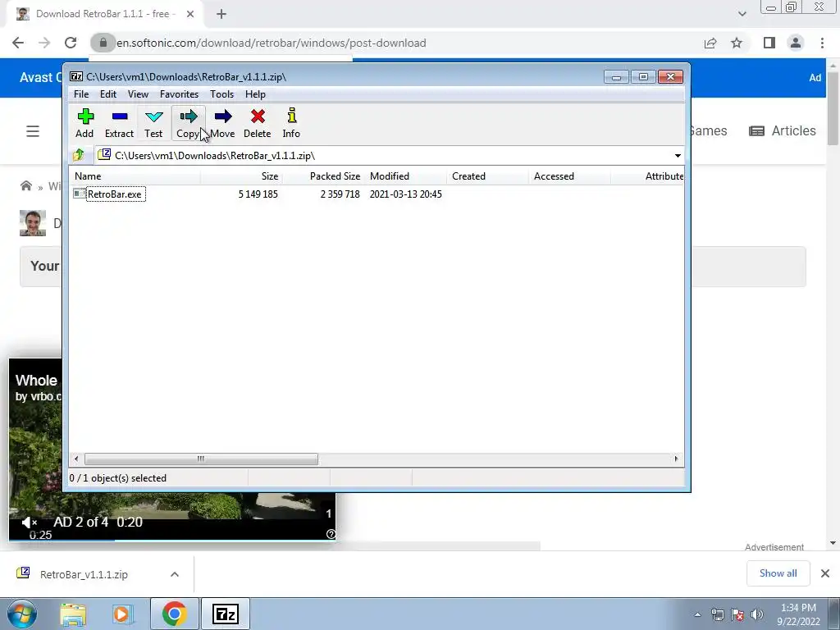This screenshot has height=630, width=840.
Task: Open the File menu in 7-Zip
Action: click(81, 94)
